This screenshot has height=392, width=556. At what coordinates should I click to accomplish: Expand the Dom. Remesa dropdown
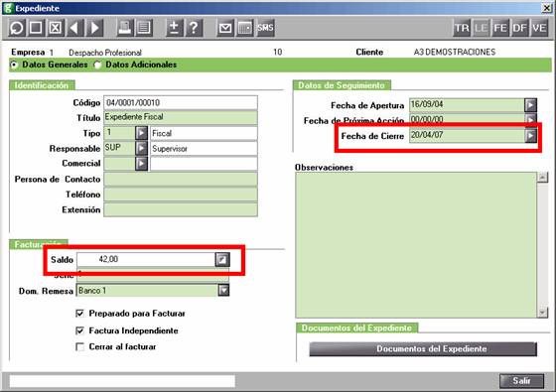pyautogui.click(x=223, y=290)
